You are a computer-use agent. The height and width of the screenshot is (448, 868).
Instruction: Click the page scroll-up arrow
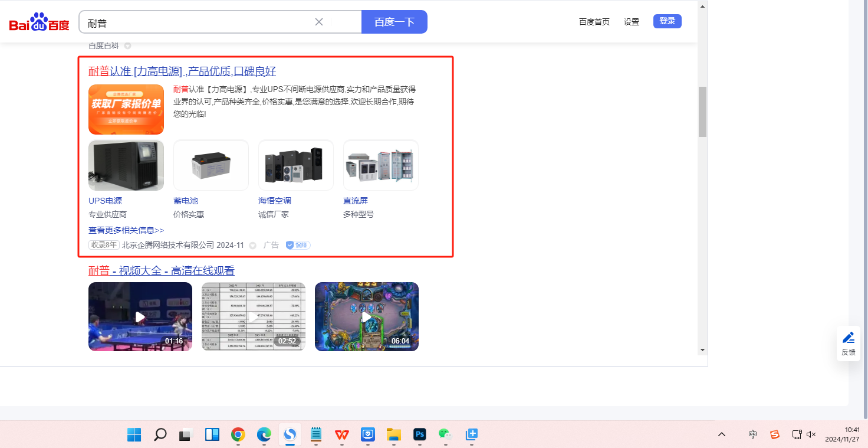click(702, 6)
